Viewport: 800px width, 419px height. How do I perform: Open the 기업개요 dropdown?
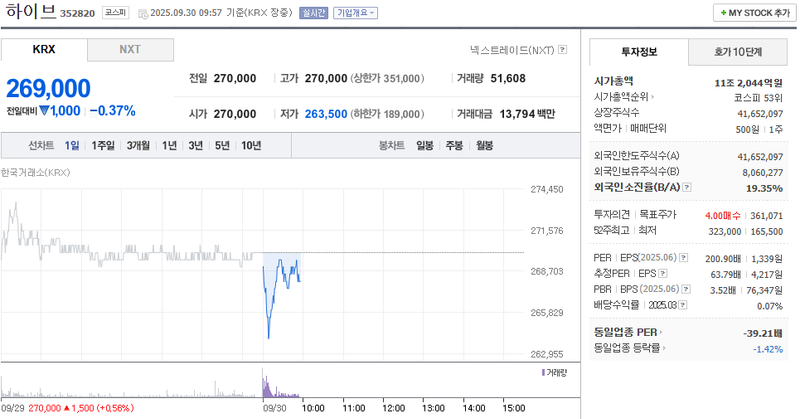pos(355,13)
